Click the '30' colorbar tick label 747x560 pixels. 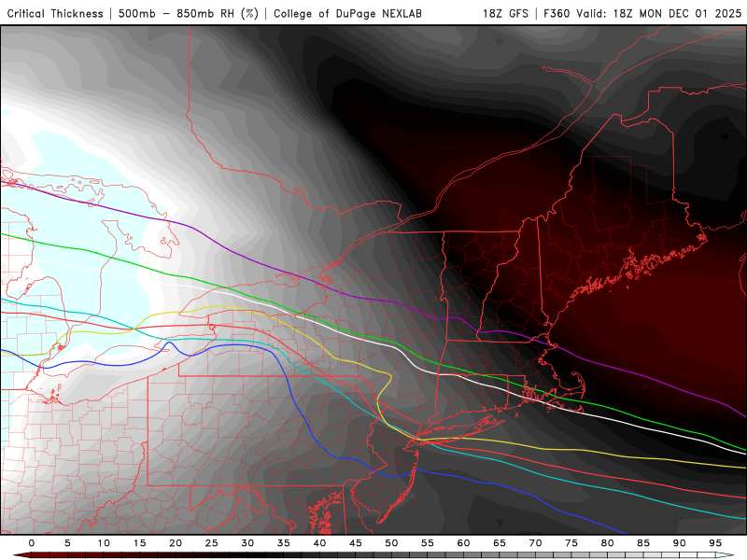(247, 543)
